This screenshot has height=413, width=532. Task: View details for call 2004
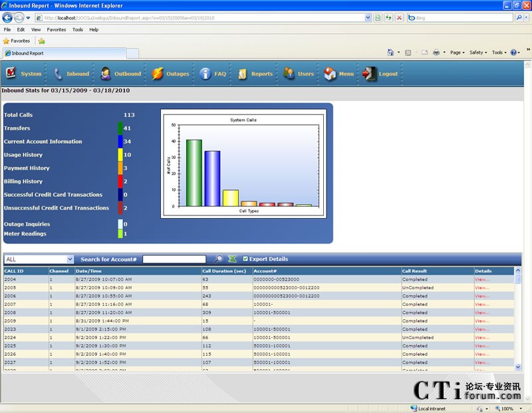click(482, 279)
